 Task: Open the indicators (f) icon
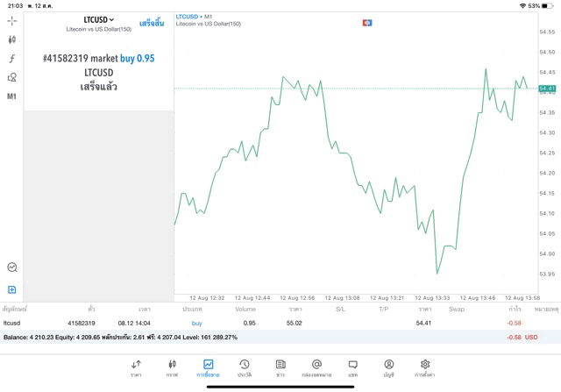pyautogui.click(x=12, y=59)
